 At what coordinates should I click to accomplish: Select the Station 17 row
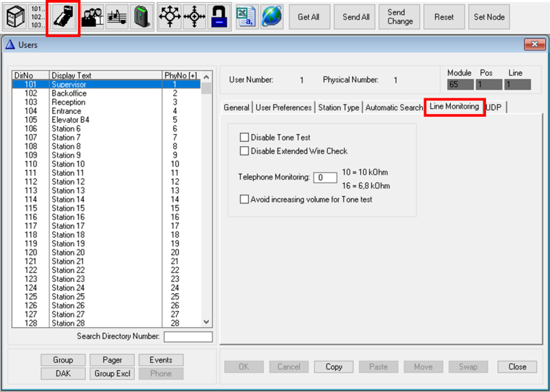click(107, 226)
